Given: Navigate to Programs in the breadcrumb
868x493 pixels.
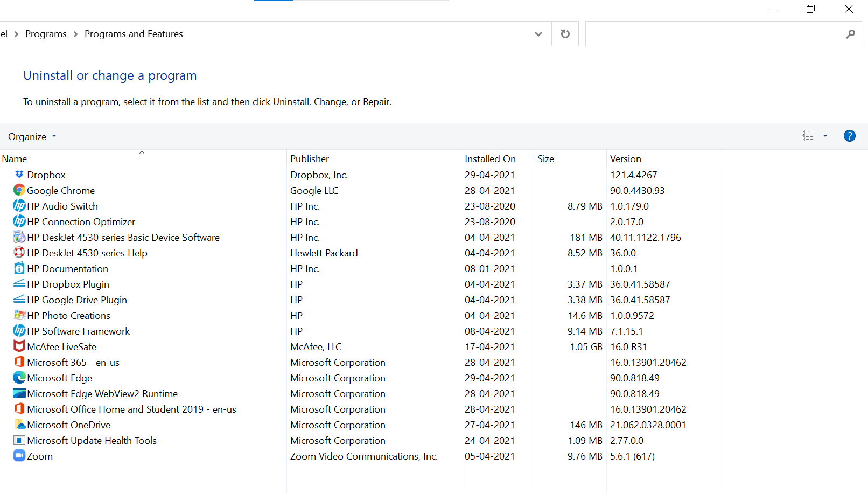Looking at the screenshot, I should 46,34.
